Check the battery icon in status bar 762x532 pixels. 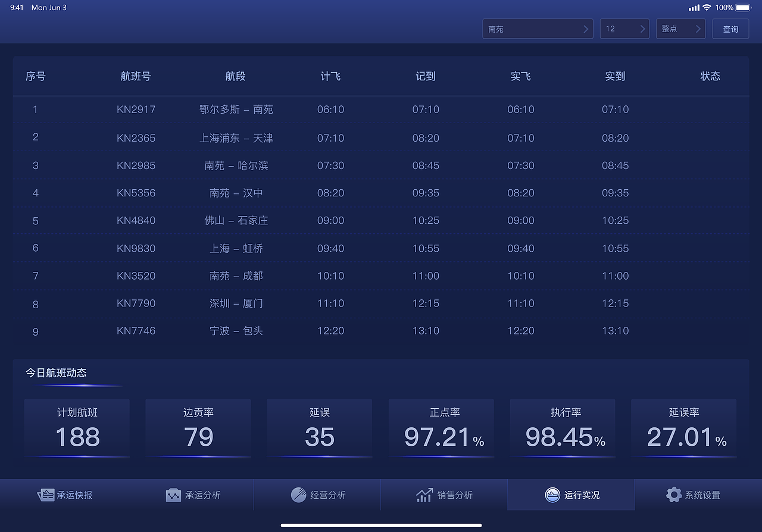point(744,8)
